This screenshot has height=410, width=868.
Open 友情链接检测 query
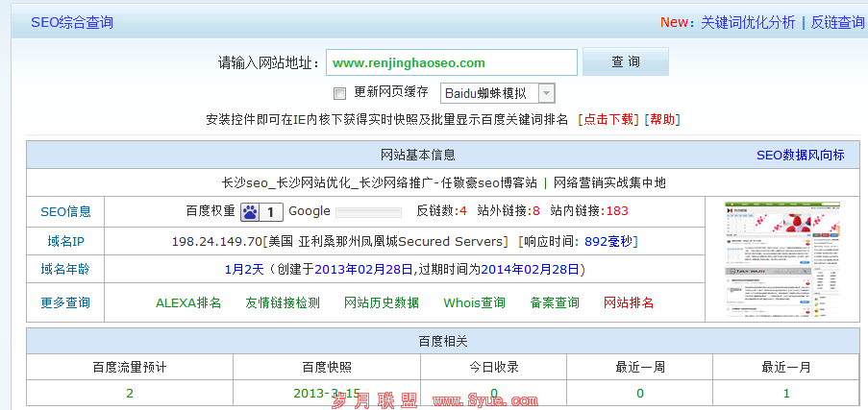point(283,302)
